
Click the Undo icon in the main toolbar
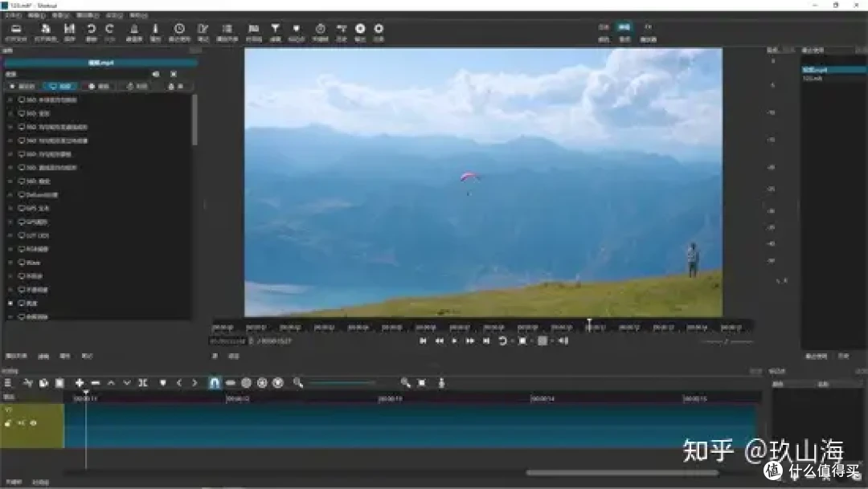[x=91, y=31]
